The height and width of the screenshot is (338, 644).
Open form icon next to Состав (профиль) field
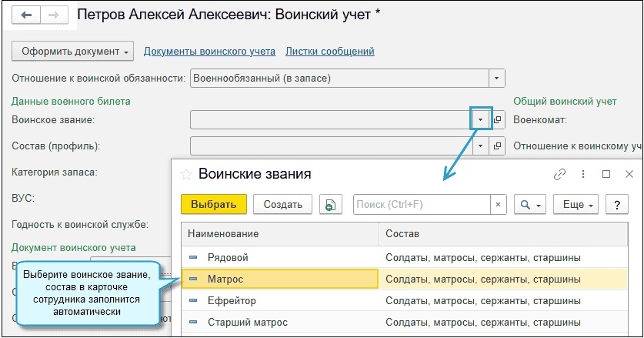click(497, 146)
